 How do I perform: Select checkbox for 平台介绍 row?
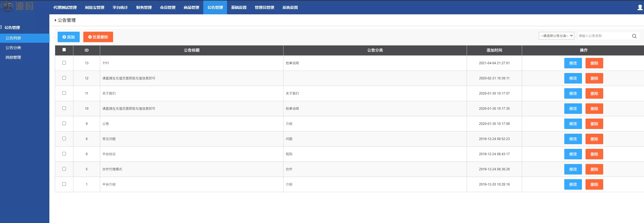point(64,184)
